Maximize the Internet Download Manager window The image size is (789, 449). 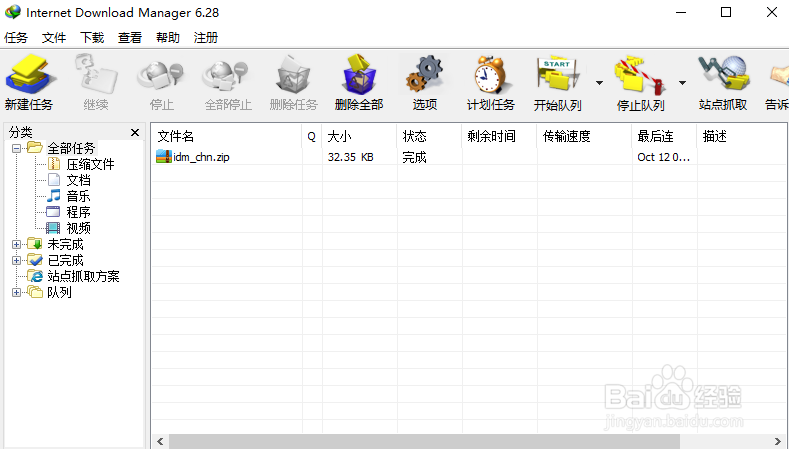click(x=726, y=12)
